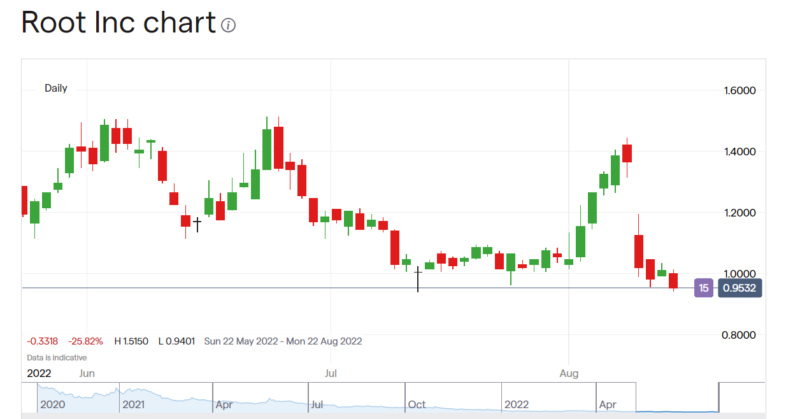Click the Jun label on time axis
This screenshot has width=793, height=419.
(87, 373)
